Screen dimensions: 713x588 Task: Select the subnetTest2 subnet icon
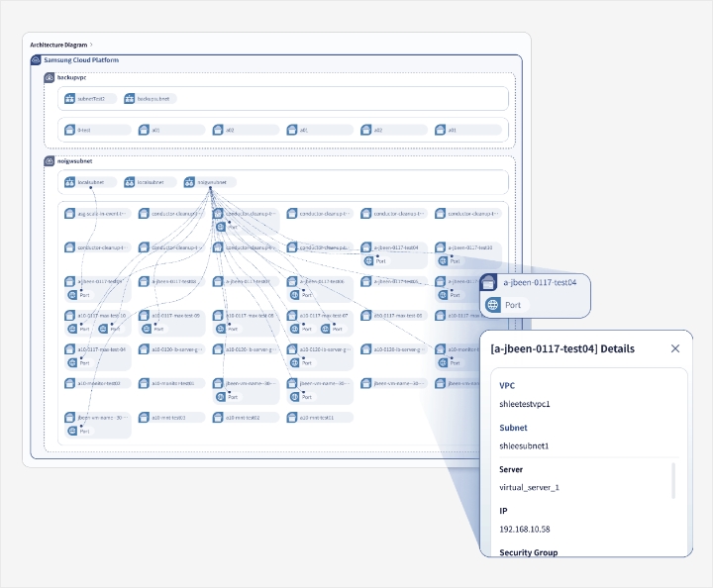click(x=70, y=99)
